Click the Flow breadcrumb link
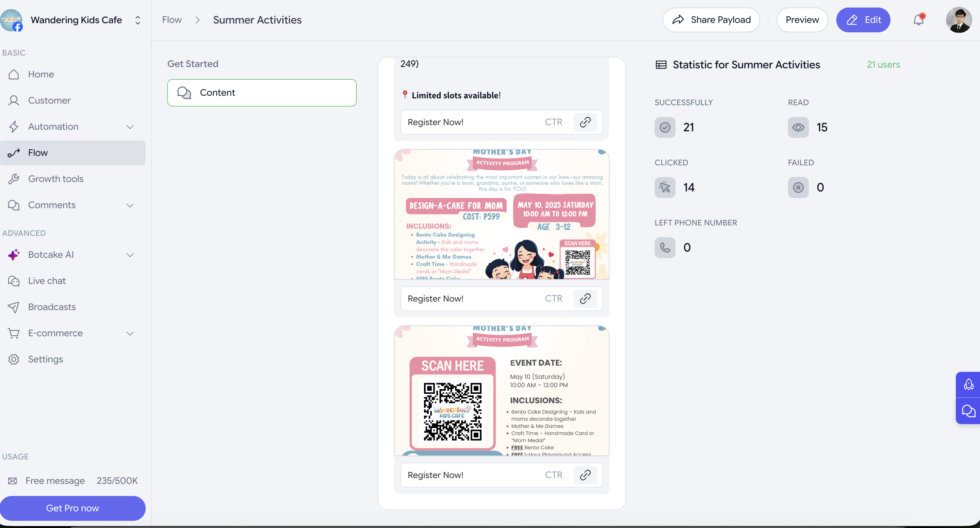Screen dimensions: 980x528 (171, 19)
